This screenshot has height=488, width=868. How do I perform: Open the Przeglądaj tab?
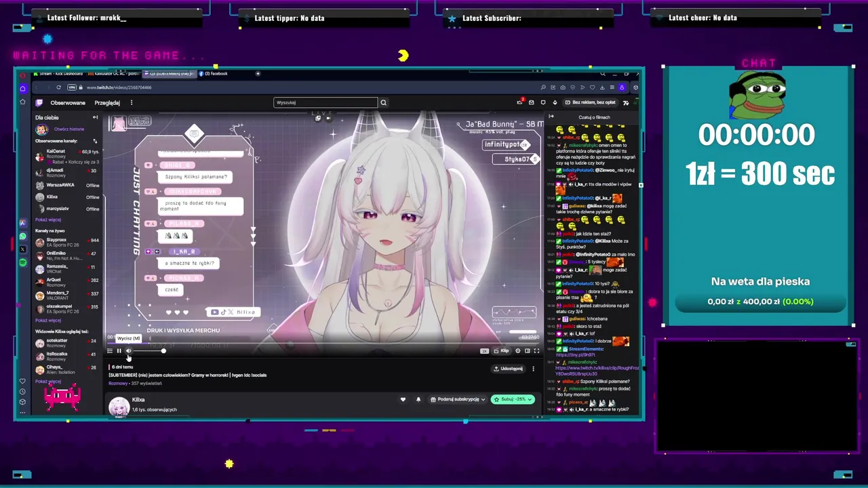pyautogui.click(x=107, y=103)
